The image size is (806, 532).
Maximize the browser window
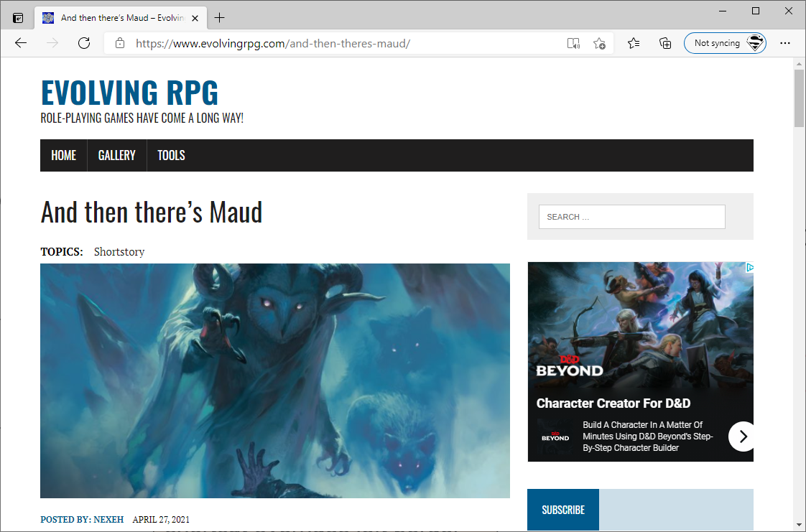(756, 11)
